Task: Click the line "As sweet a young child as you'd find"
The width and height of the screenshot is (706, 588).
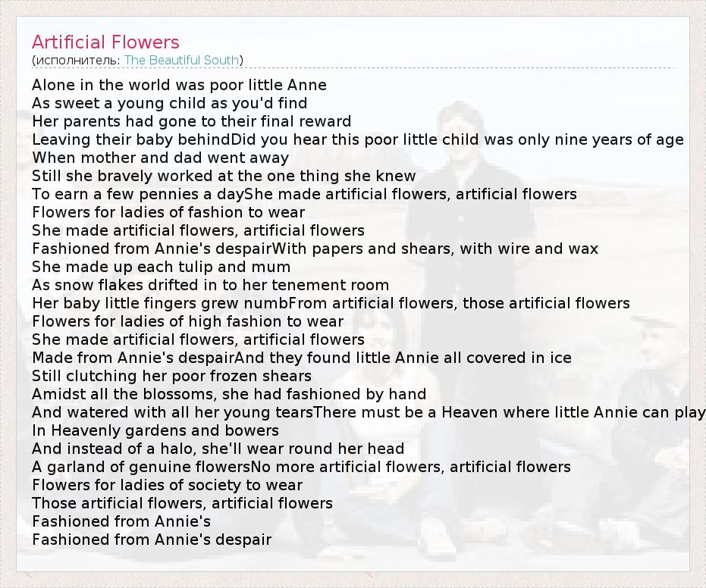Action: pyautogui.click(x=169, y=103)
